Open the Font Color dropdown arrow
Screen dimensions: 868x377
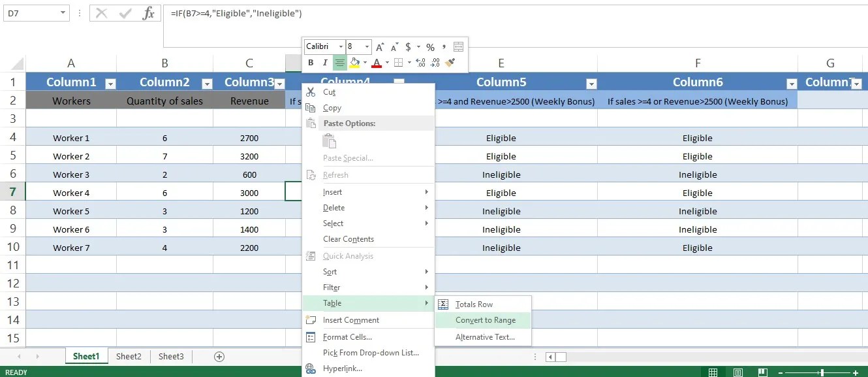tap(387, 63)
